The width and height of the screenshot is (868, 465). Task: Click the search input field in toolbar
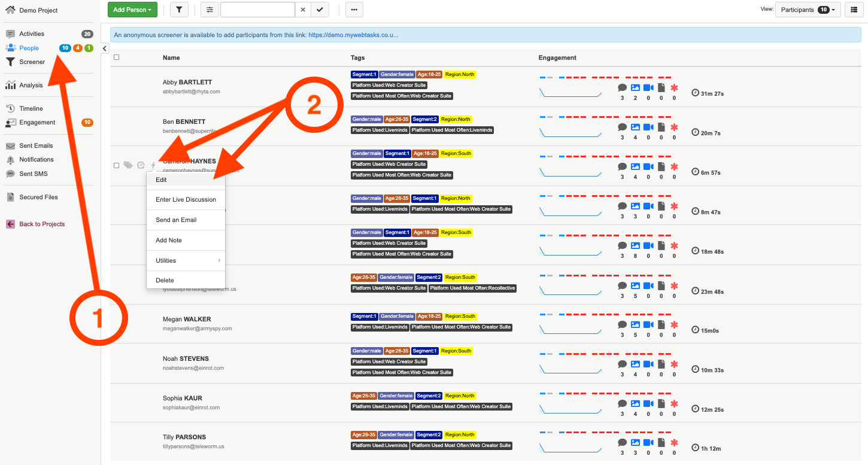(x=257, y=10)
